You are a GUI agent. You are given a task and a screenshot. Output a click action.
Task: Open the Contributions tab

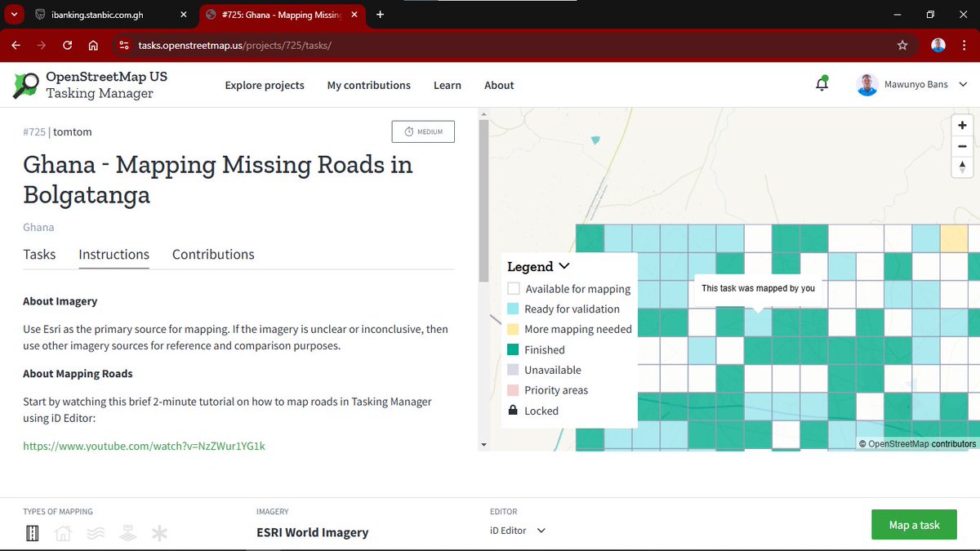pyautogui.click(x=213, y=255)
